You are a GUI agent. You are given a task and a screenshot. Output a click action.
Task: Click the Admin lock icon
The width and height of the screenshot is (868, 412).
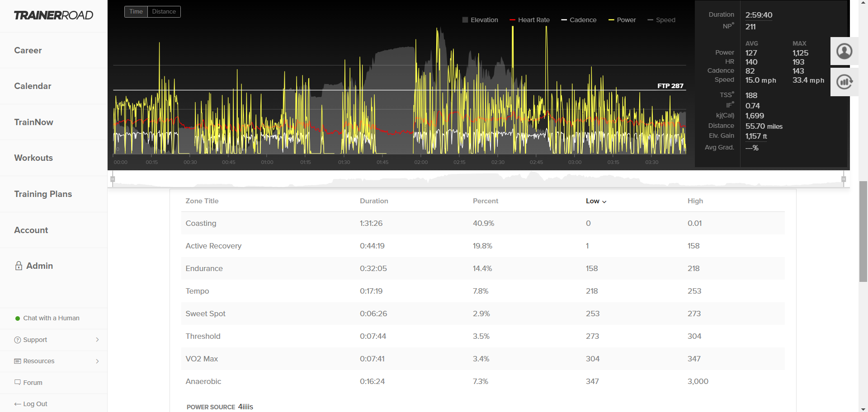tap(19, 266)
